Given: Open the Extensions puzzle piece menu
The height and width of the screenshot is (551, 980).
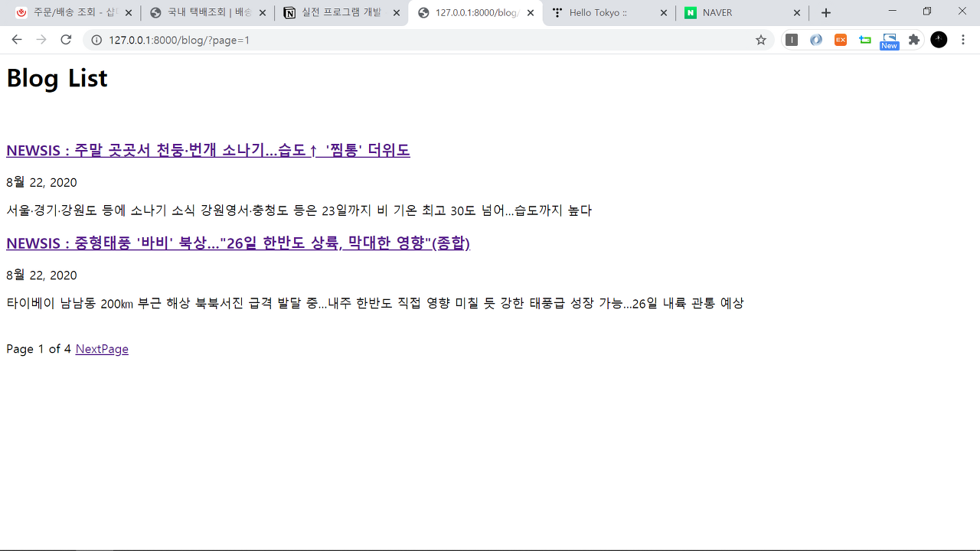Looking at the screenshot, I should click(x=914, y=40).
